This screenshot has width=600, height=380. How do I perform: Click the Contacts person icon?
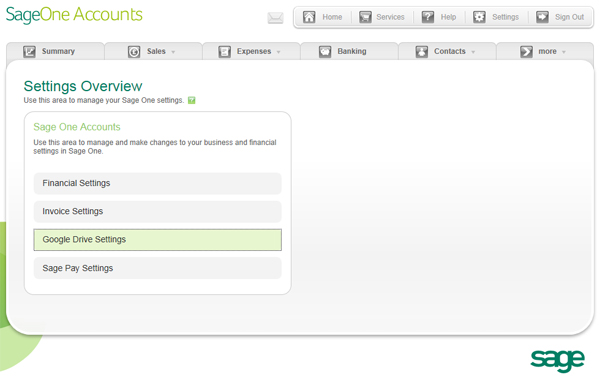click(422, 51)
